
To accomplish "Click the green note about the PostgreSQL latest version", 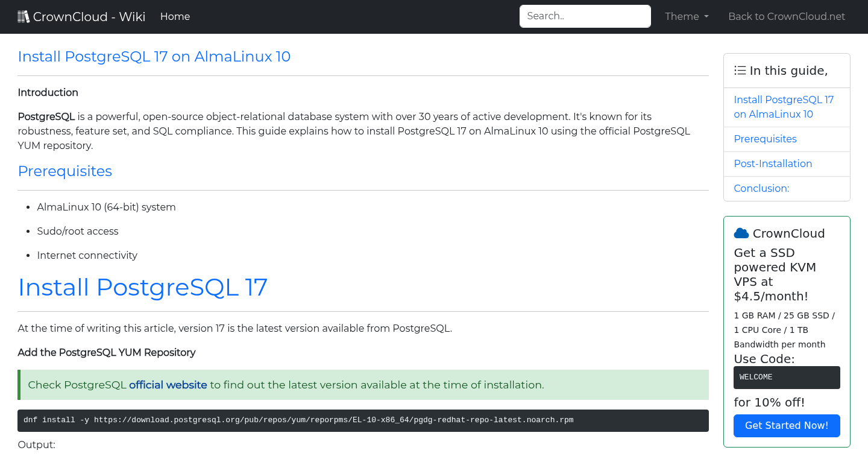I will click(x=363, y=385).
